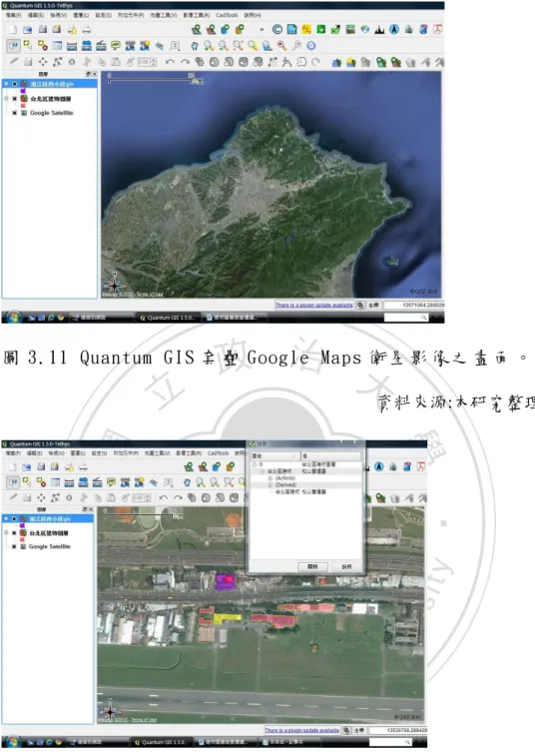Screen dimensions: 535x756
Task: Toggle 台北區建物圖層 layer checkbox in airport window
Action: tap(14, 532)
